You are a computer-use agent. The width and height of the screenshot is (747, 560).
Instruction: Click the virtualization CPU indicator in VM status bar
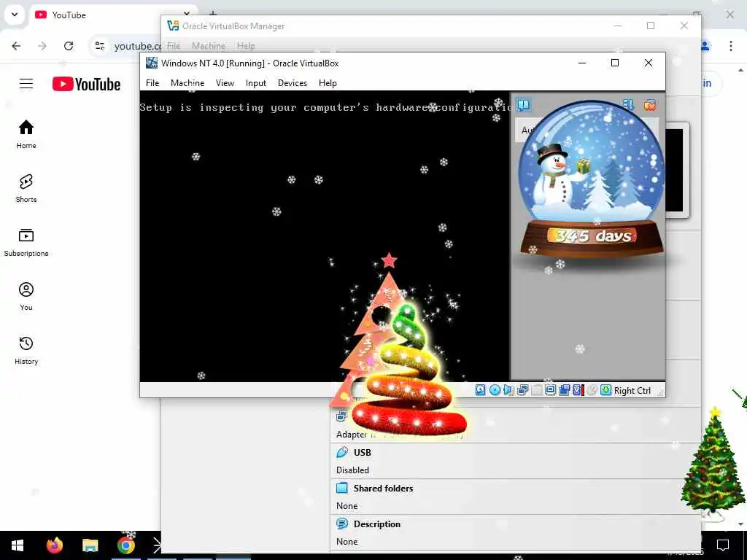578,391
